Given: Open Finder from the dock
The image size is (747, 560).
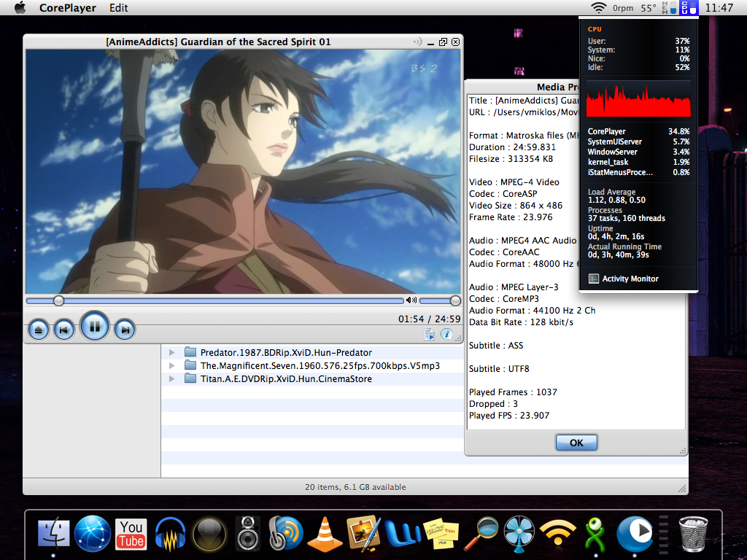Looking at the screenshot, I should (x=53, y=534).
